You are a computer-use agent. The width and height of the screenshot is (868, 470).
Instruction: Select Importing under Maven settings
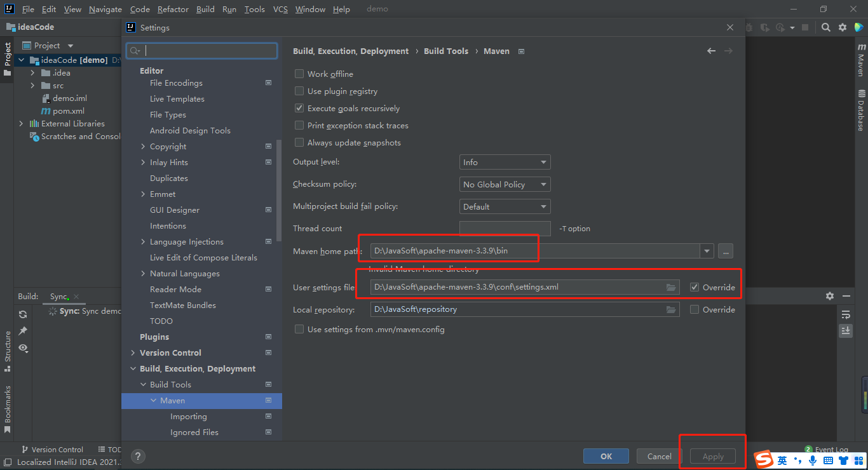(x=189, y=416)
